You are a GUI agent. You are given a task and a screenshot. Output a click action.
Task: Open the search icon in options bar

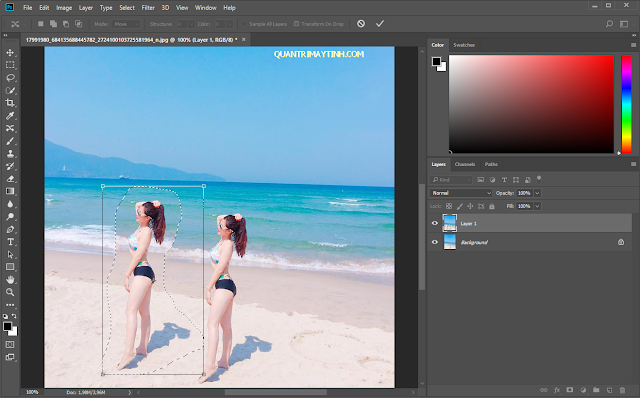click(609, 24)
